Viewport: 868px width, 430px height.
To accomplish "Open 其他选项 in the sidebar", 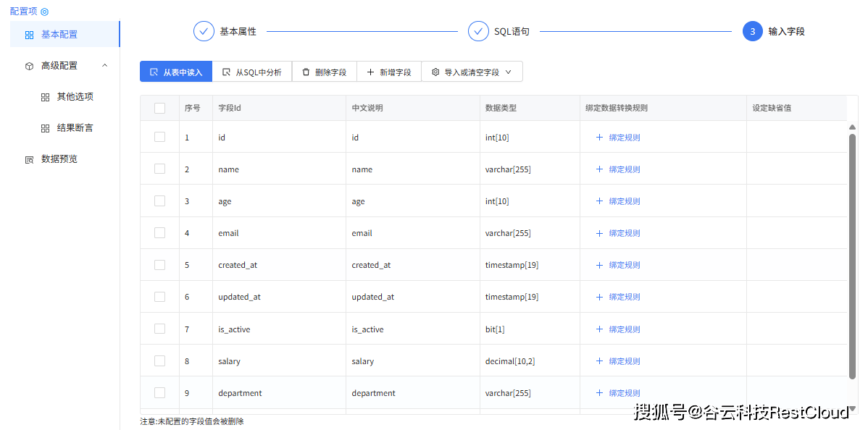I will [75, 97].
